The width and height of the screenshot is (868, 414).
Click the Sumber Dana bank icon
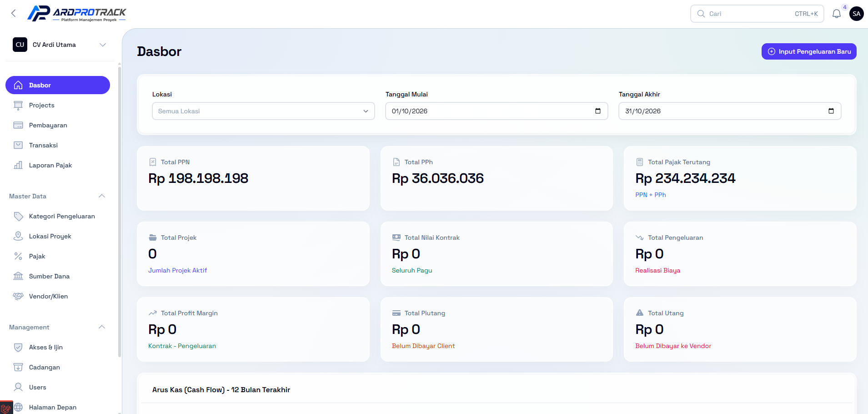[18, 276]
